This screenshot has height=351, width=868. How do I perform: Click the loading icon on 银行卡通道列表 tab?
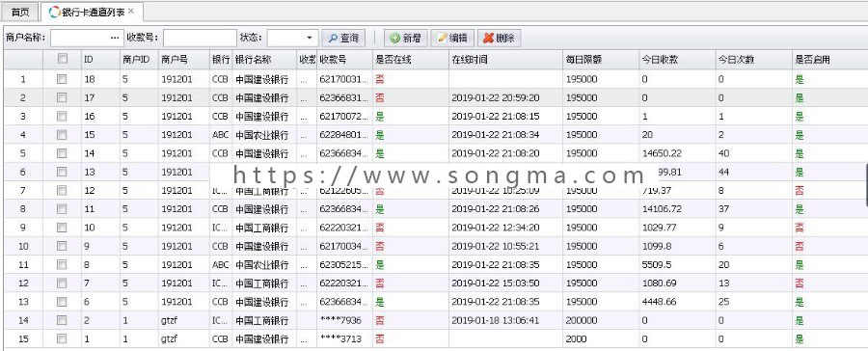coord(54,12)
